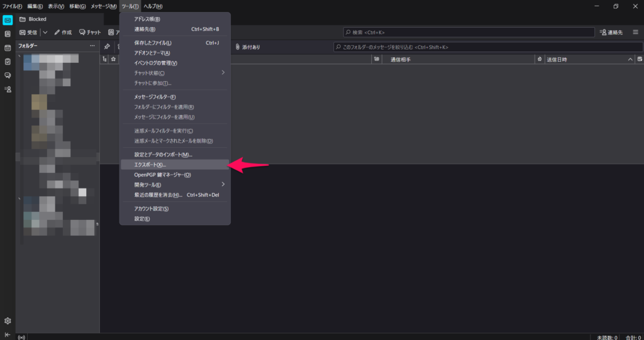This screenshot has width=644, height=340.
Task: Click the 作成 compose button
Action: pos(63,32)
